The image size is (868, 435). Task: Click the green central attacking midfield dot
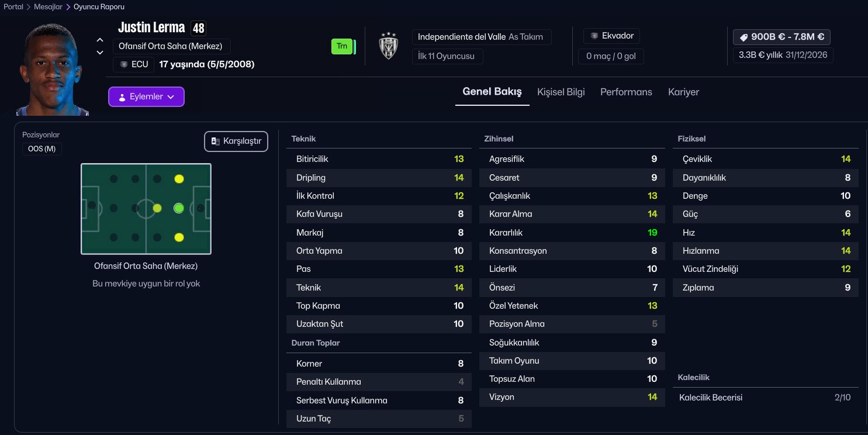point(179,208)
